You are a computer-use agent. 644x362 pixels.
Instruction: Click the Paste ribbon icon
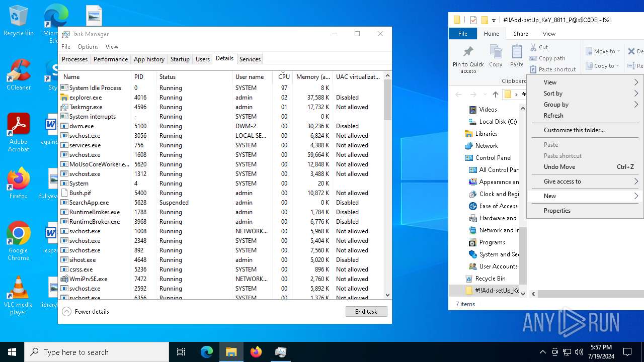pos(517,56)
